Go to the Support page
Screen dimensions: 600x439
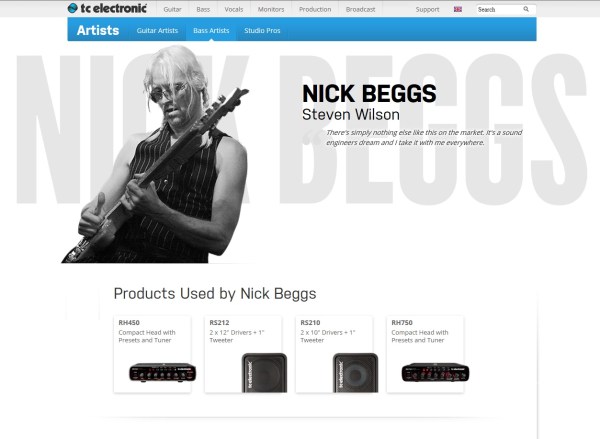point(427,9)
